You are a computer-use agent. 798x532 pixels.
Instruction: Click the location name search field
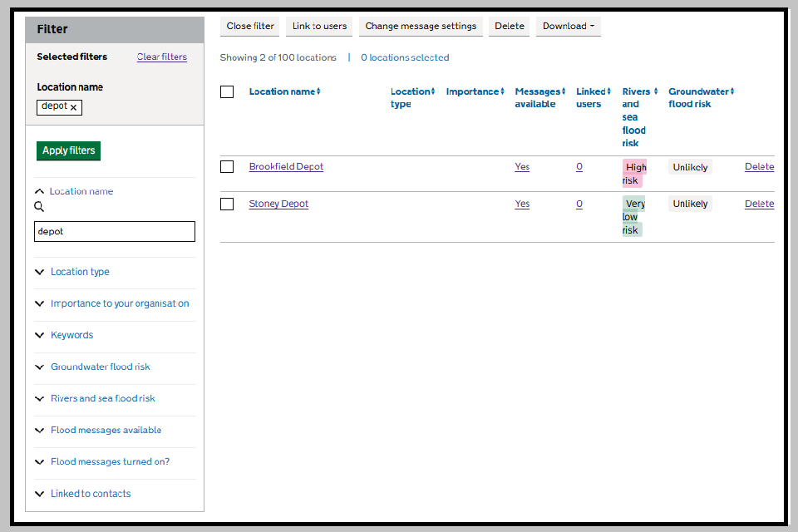click(115, 231)
